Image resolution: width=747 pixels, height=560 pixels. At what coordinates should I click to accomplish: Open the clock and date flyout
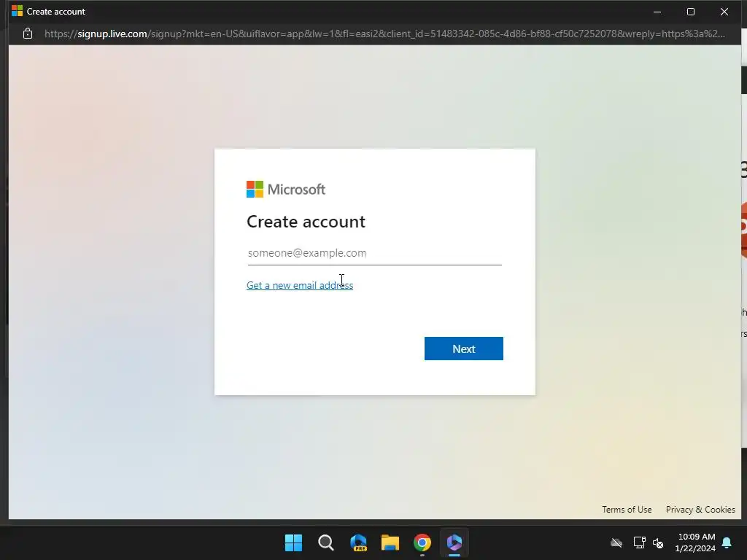[x=695, y=542]
